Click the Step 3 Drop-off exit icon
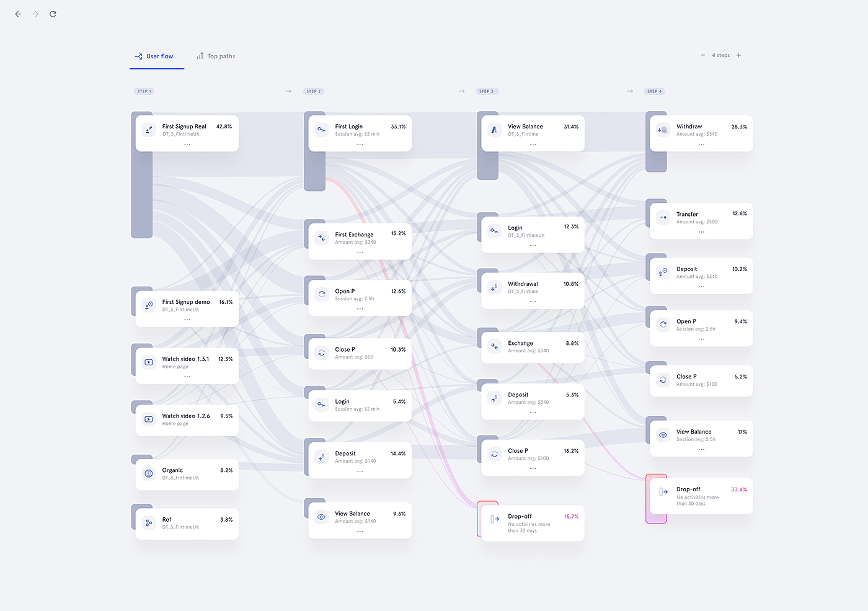The image size is (868, 611). tap(495, 519)
